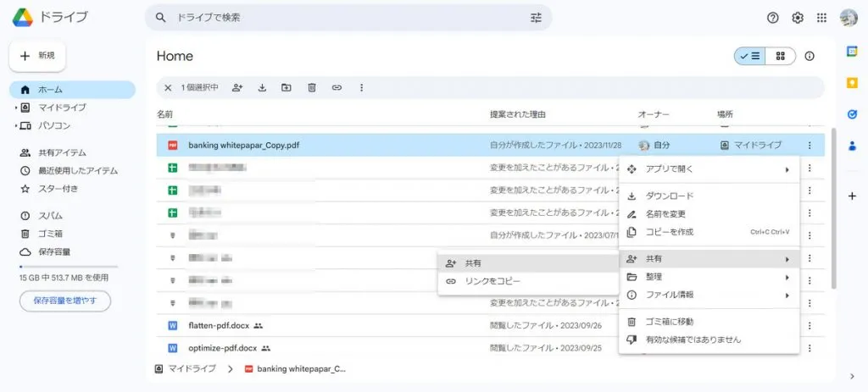868x392 pixels.
Task: Go to ホーム in sidebar
Action: click(72, 90)
